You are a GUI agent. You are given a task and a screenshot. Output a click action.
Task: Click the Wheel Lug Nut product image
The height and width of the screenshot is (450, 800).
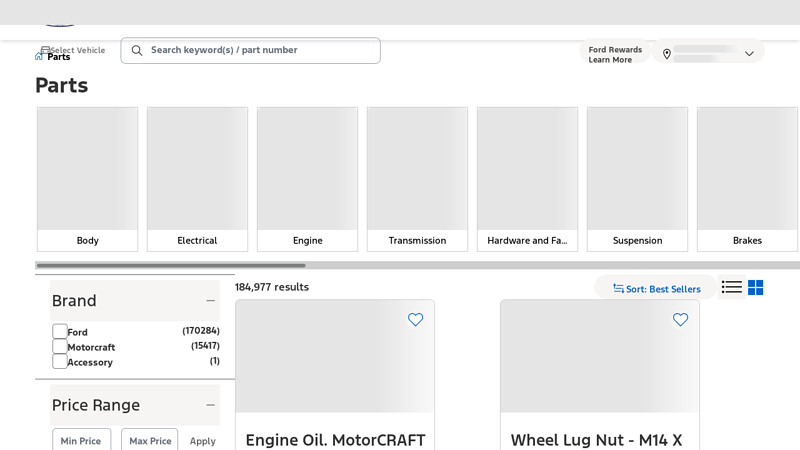pos(599,356)
